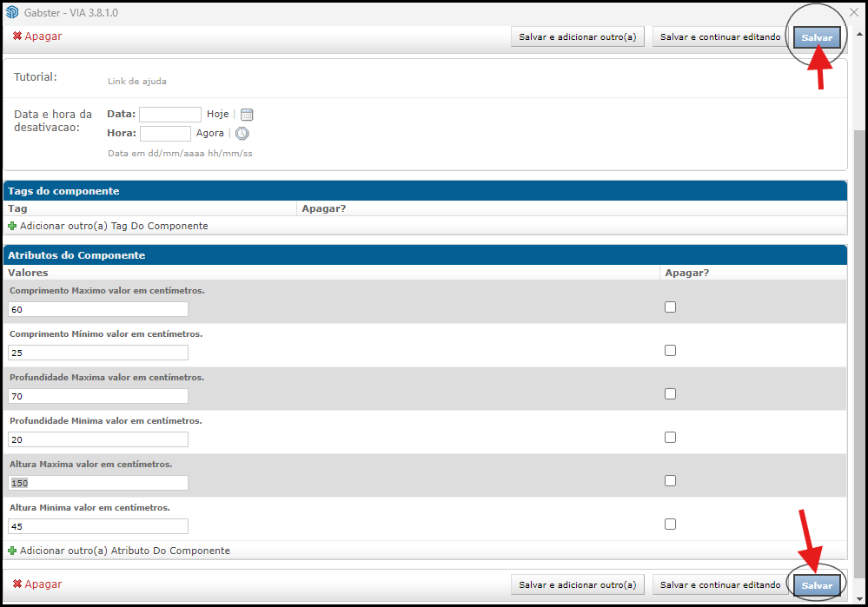Focus the Data input field
Screen dimensions: 868x607
click(170, 115)
